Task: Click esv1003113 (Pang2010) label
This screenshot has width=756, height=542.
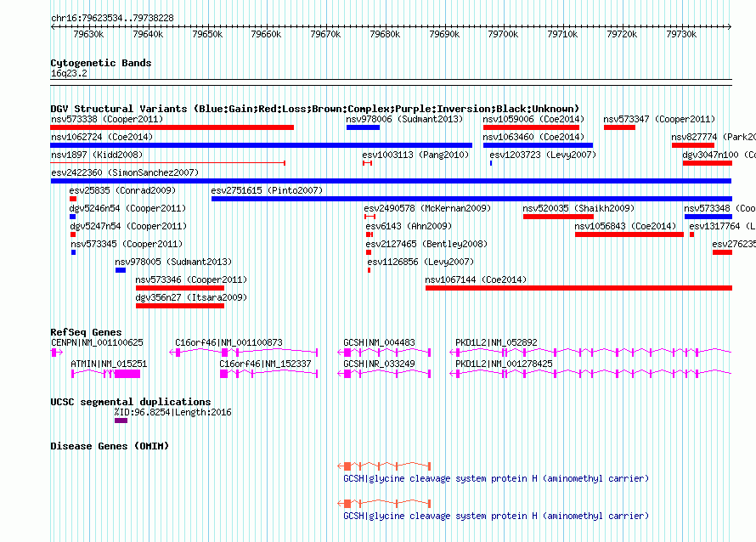Action: click(415, 155)
